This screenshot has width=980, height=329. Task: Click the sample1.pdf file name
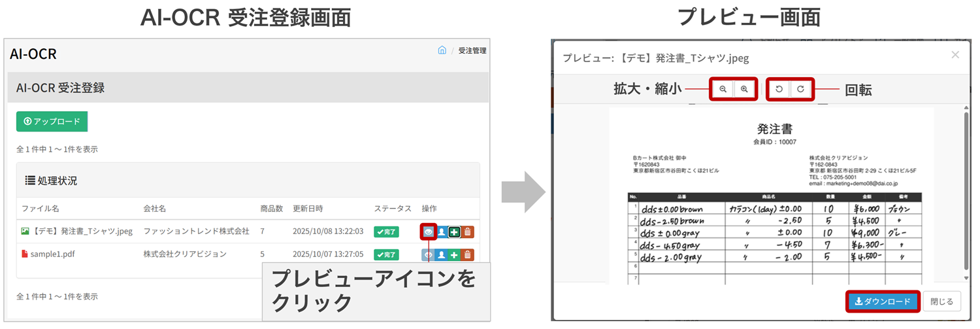point(52,254)
